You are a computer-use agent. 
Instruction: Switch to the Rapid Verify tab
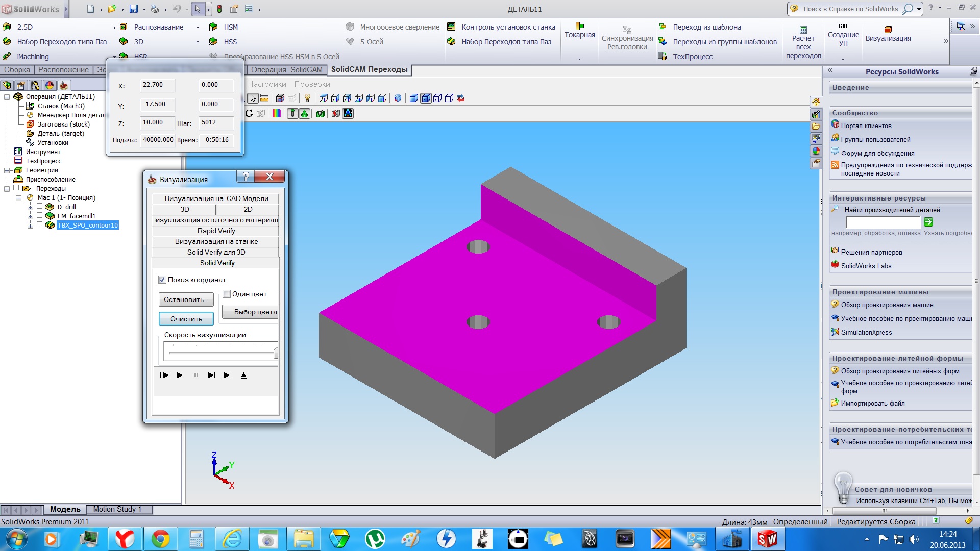tap(216, 231)
